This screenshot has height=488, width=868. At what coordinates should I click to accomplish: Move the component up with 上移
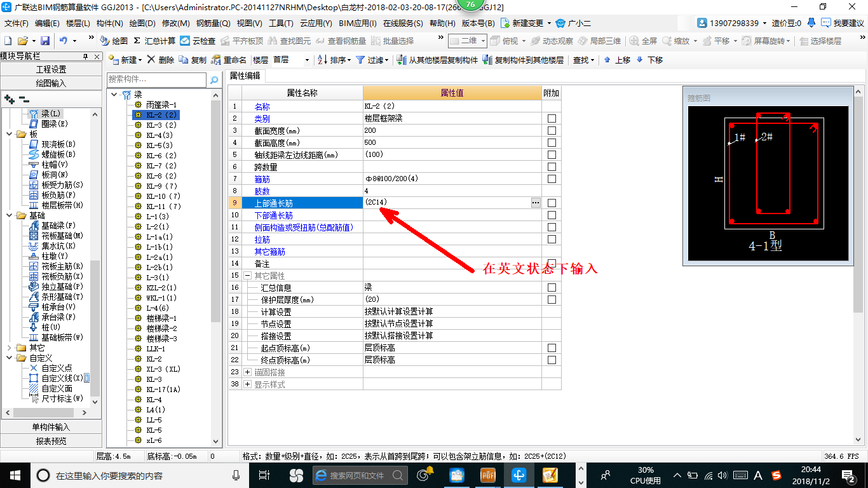coord(617,60)
